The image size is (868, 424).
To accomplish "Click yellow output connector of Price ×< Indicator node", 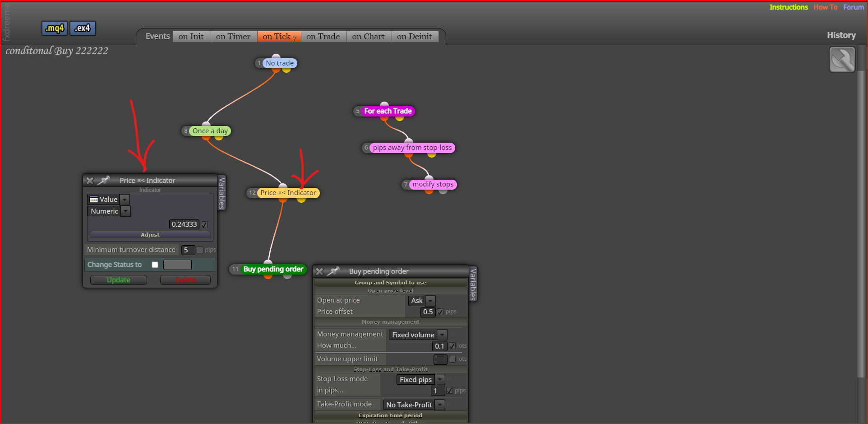I will click(x=301, y=200).
